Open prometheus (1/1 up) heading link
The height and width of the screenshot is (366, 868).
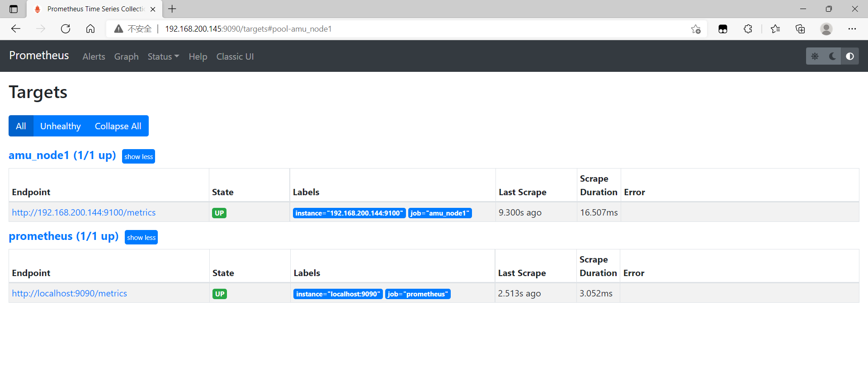(64, 236)
